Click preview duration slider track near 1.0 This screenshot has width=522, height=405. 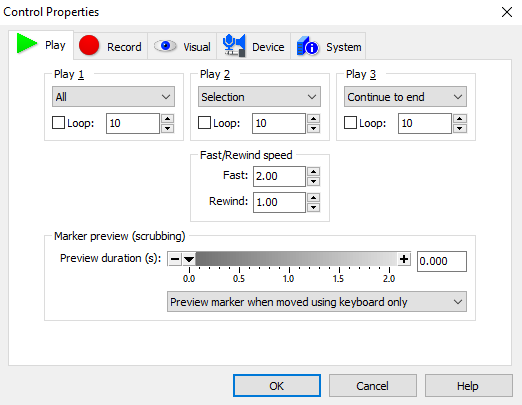pyautogui.click(x=289, y=259)
